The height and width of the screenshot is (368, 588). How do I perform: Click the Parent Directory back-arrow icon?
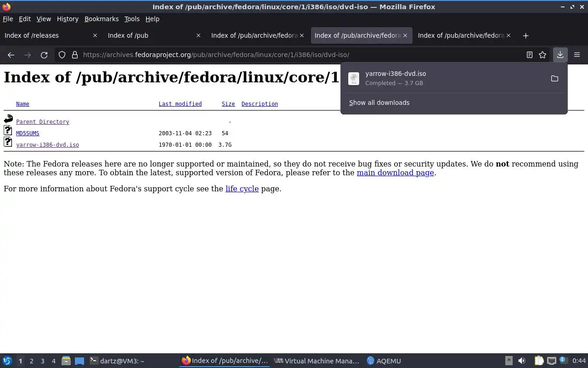[8, 120]
